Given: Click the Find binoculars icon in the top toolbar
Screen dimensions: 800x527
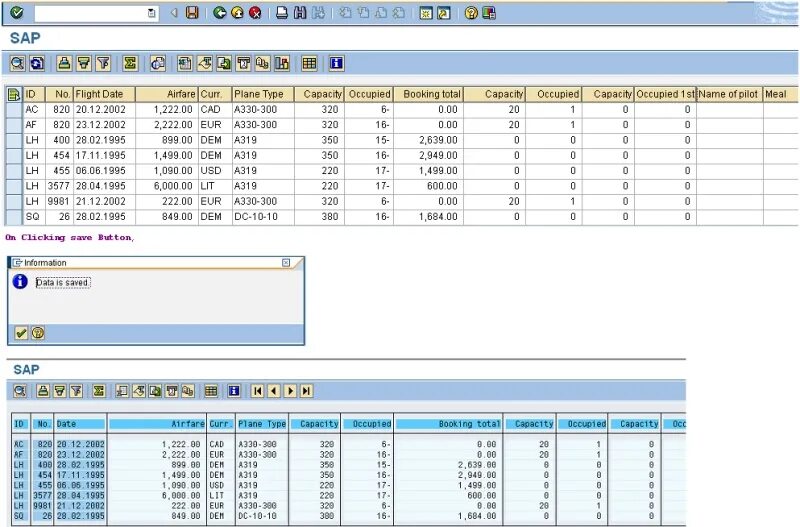Looking at the screenshot, I should (x=300, y=13).
